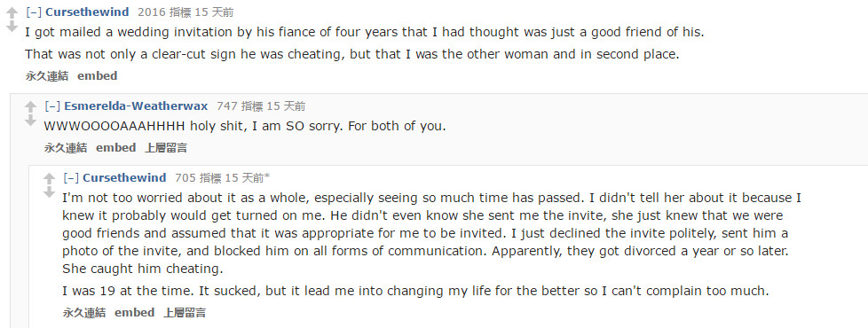Open 永久連結 of the top comment
868x328 pixels.
click(x=47, y=75)
